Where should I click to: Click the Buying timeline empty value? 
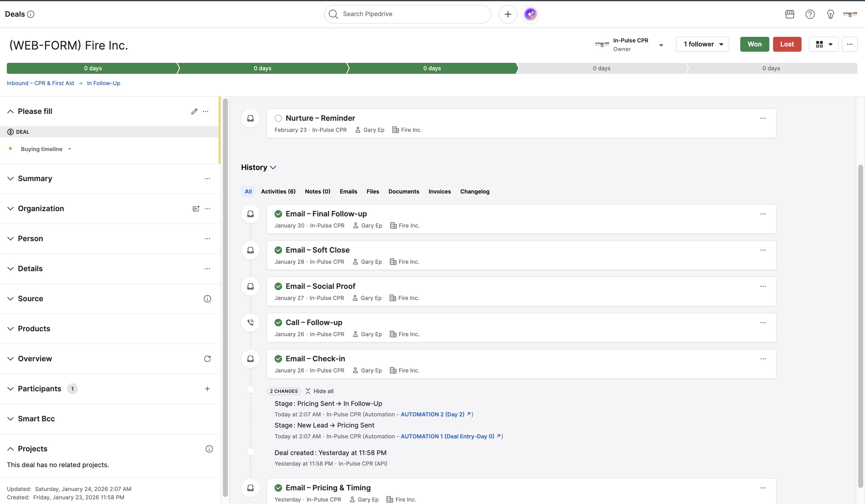point(69,149)
